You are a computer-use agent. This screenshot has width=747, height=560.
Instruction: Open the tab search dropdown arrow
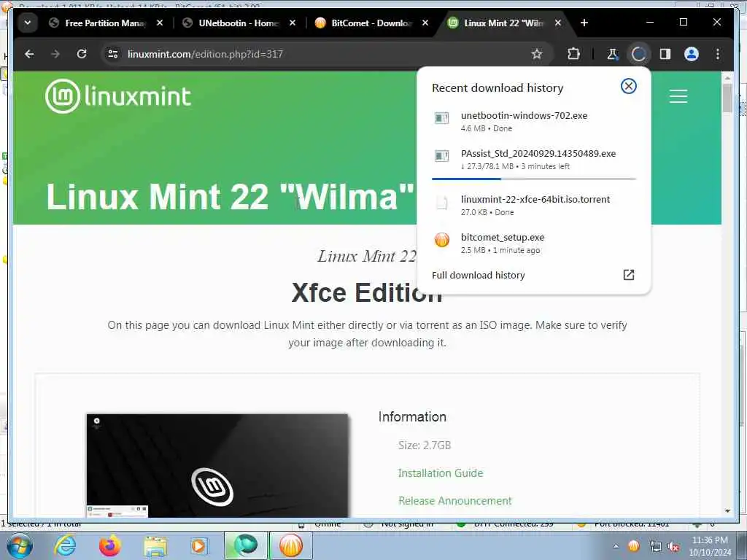click(x=28, y=23)
